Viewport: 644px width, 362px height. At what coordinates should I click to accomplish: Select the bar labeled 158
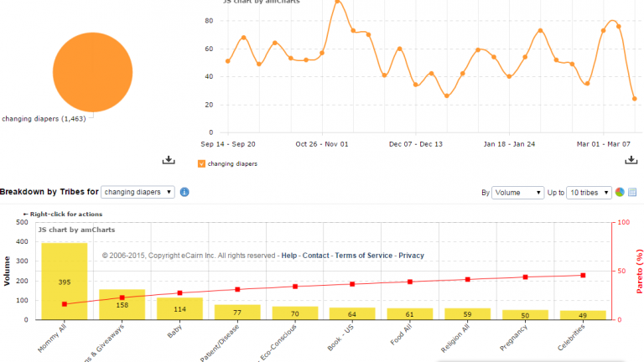[122, 304]
